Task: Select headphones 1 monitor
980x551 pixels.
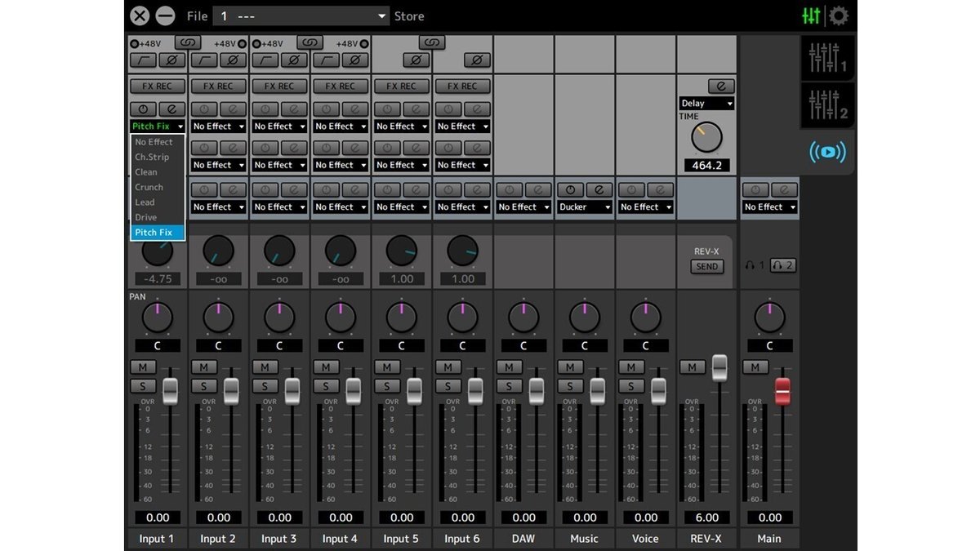Action: (x=755, y=266)
